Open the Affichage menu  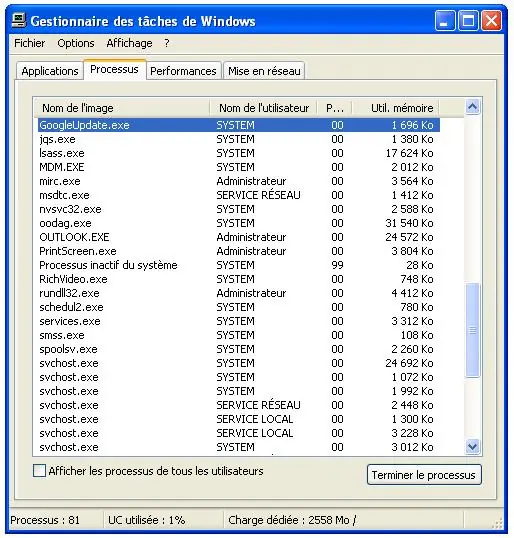129,43
